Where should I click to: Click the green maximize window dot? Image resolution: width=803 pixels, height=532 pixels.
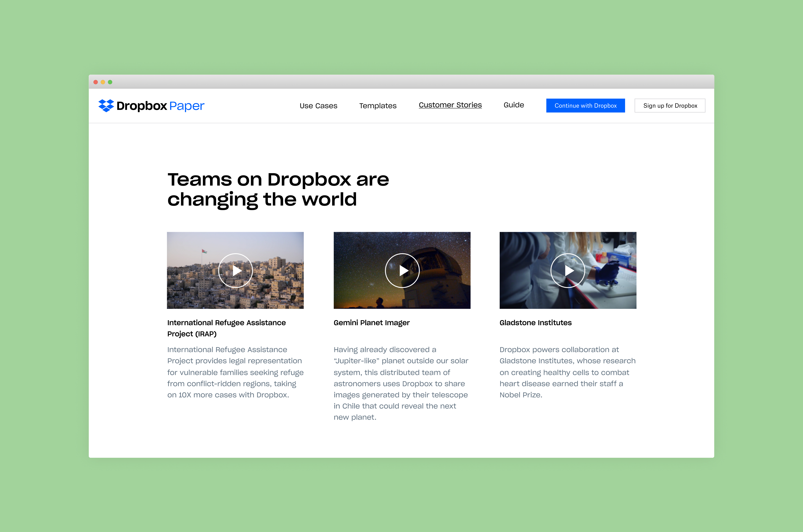coord(110,82)
